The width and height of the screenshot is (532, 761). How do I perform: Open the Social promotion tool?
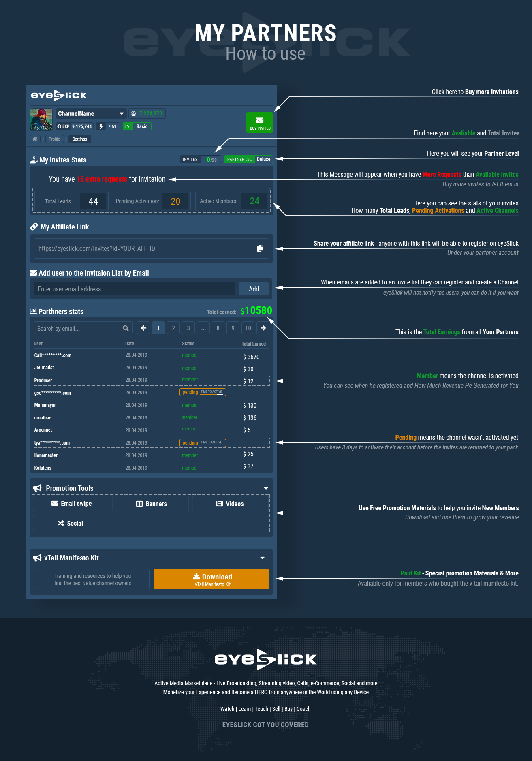click(x=71, y=523)
